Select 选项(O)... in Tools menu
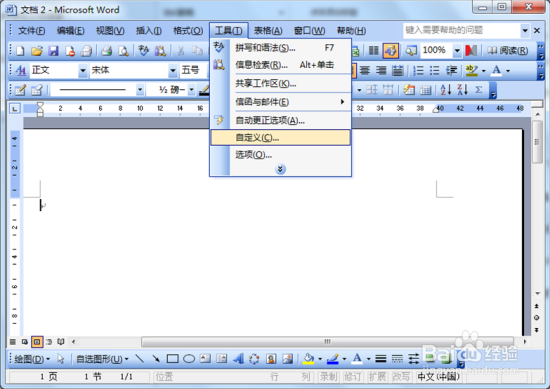 (280, 154)
